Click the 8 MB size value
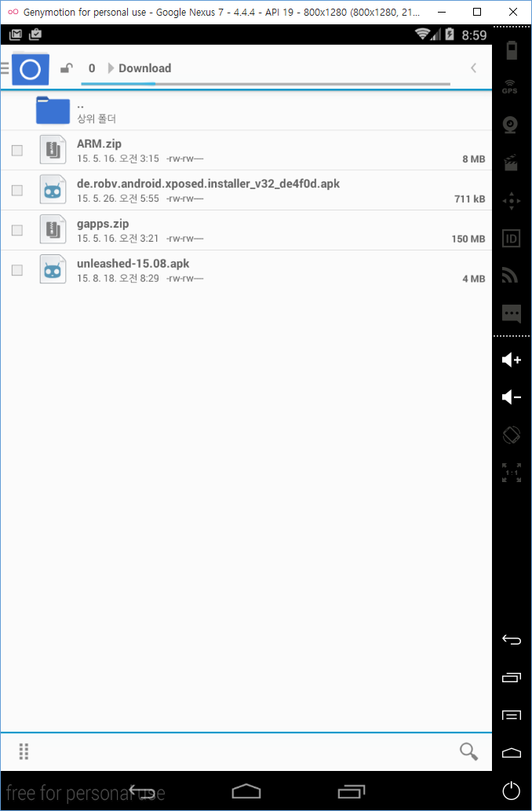The width and height of the screenshot is (532, 811). coord(474,159)
